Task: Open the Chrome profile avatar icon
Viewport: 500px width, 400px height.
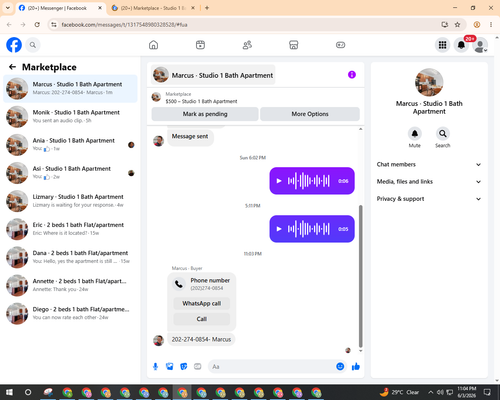Action: click(x=477, y=25)
